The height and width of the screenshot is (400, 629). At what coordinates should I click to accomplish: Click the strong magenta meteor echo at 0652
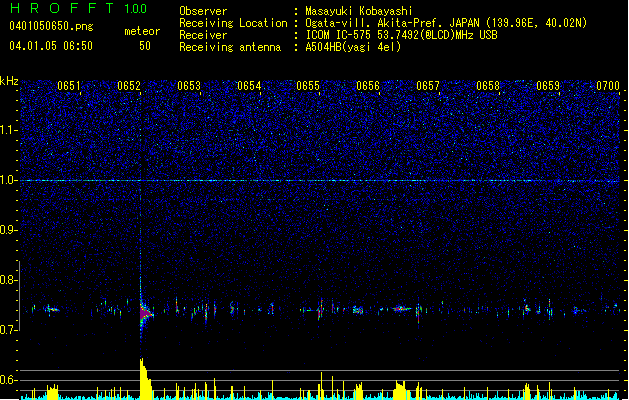(x=144, y=313)
